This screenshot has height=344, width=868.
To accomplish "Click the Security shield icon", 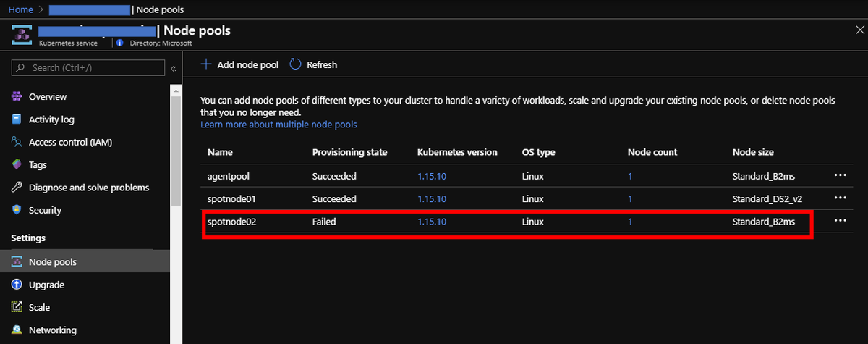I will pyautogui.click(x=17, y=210).
